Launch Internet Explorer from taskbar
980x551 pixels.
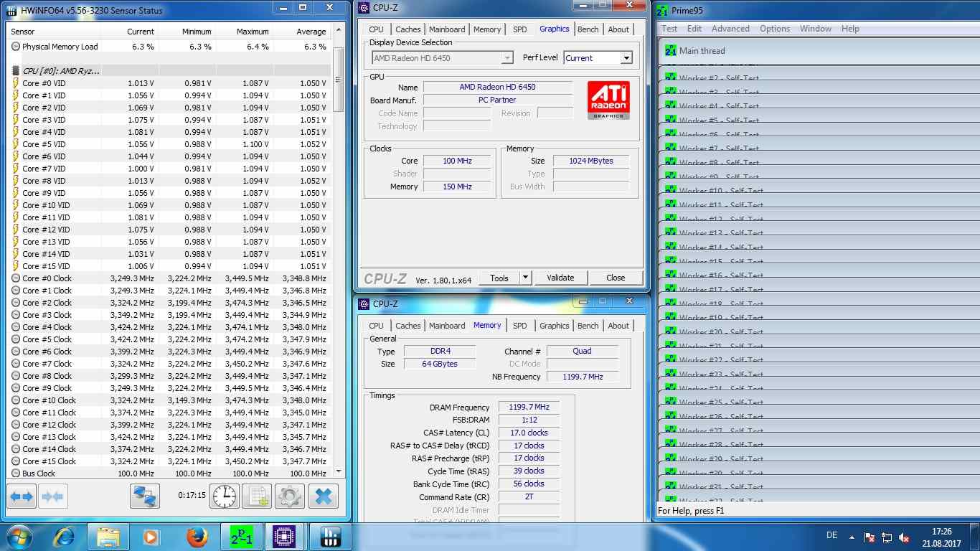[x=63, y=536]
